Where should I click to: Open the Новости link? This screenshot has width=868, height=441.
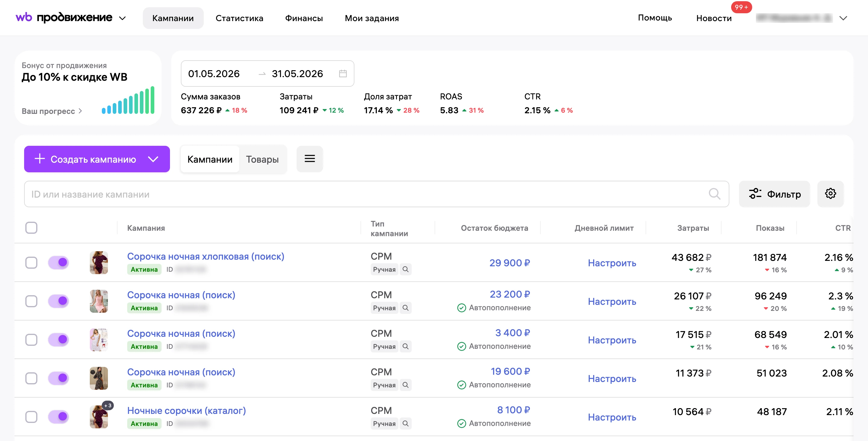click(x=714, y=18)
